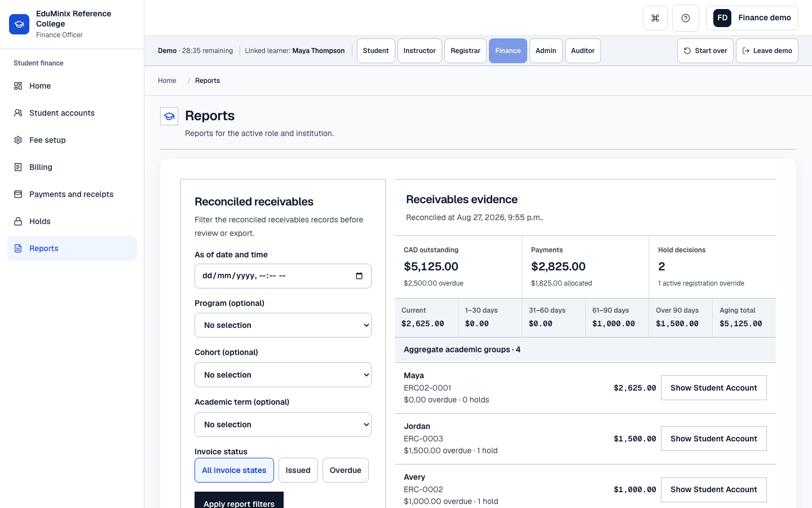Screen dimensions: 812x508
Task: Open the Cohort (optional) dropdown
Action: (x=283, y=375)
